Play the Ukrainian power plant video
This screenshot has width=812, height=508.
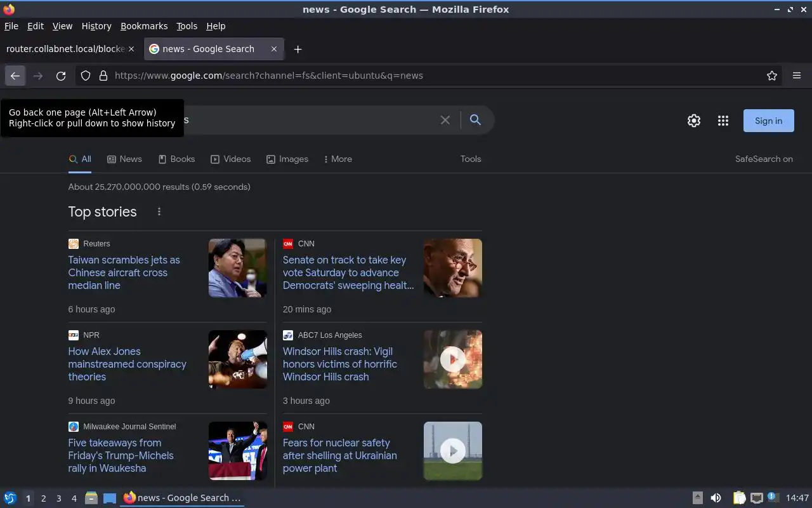[453, 451]
